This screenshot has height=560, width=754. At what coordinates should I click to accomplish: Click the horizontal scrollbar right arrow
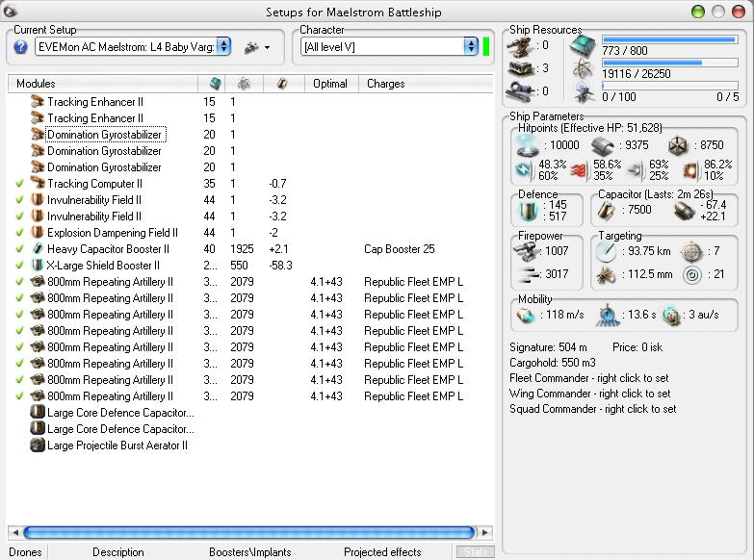point(485,532)
